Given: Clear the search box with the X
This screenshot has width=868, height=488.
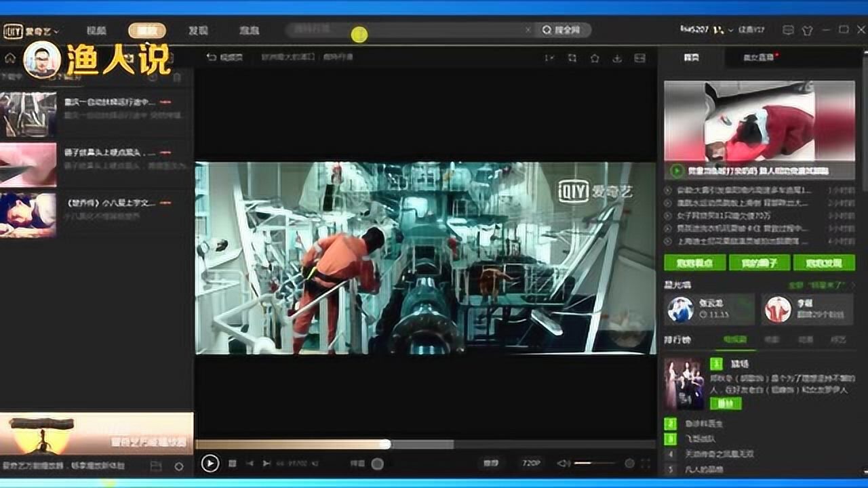Looking at the screenshot, I should pos(528,30).
